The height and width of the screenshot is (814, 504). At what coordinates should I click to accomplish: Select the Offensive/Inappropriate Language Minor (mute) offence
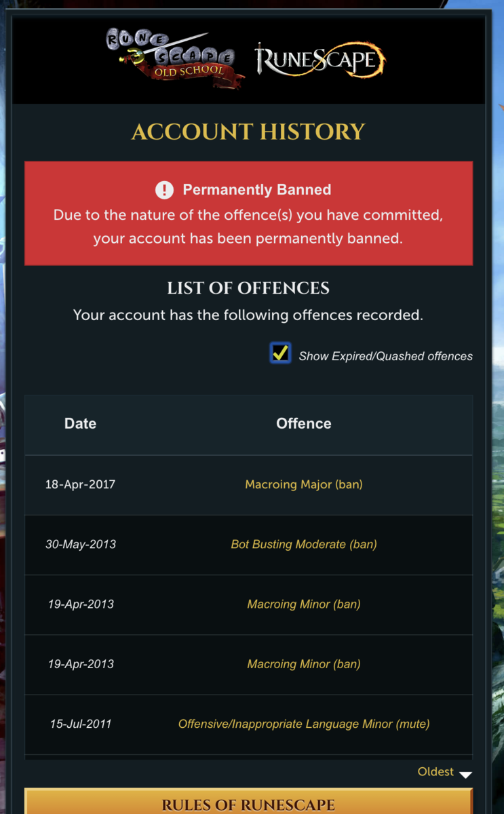click(x=304, y=724)
